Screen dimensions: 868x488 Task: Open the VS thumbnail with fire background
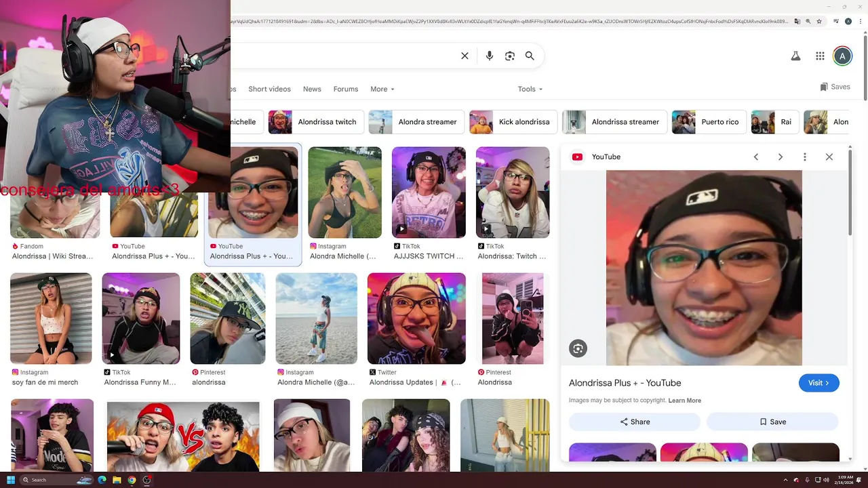183,435
